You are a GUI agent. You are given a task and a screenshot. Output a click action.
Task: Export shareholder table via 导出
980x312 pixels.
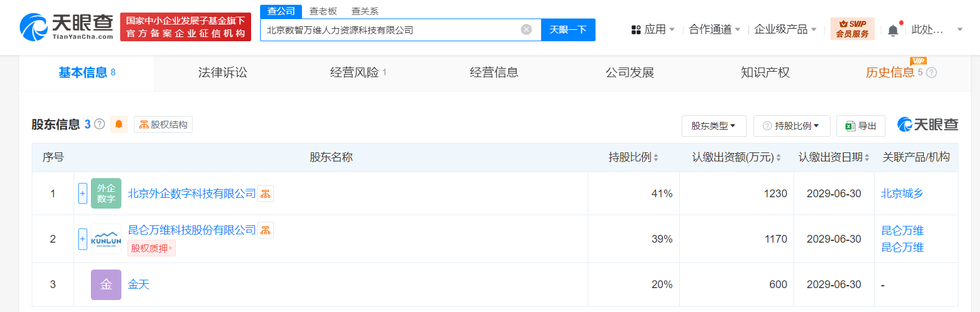point(861,126)
